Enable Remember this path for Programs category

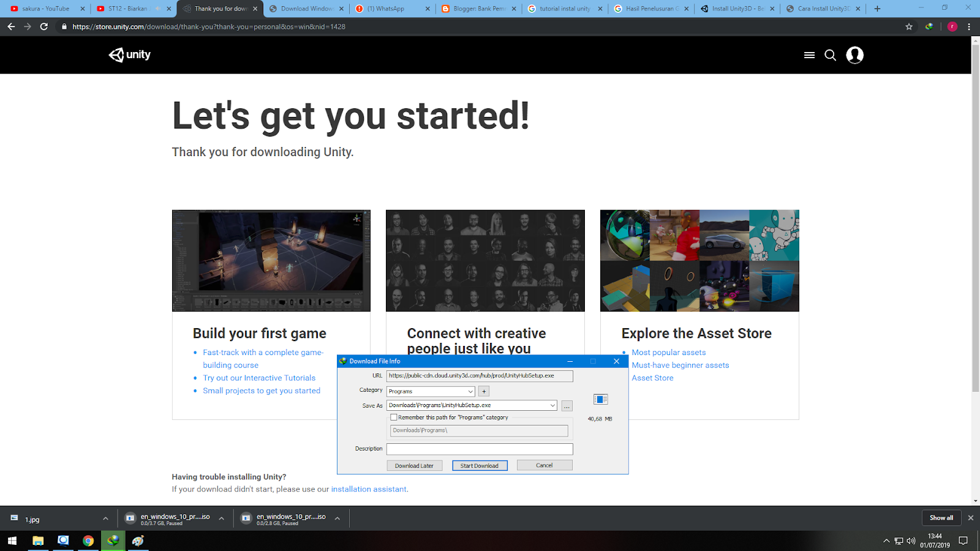(x=394, y=417)
